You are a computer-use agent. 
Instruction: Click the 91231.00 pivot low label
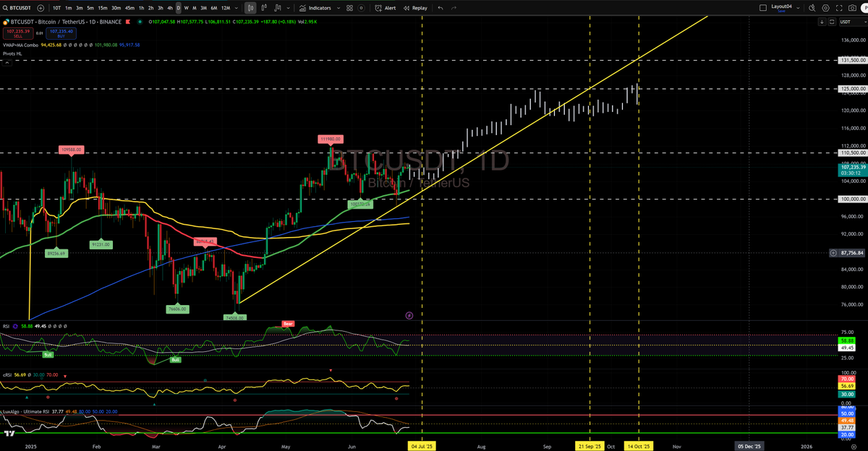pos(101,244)
